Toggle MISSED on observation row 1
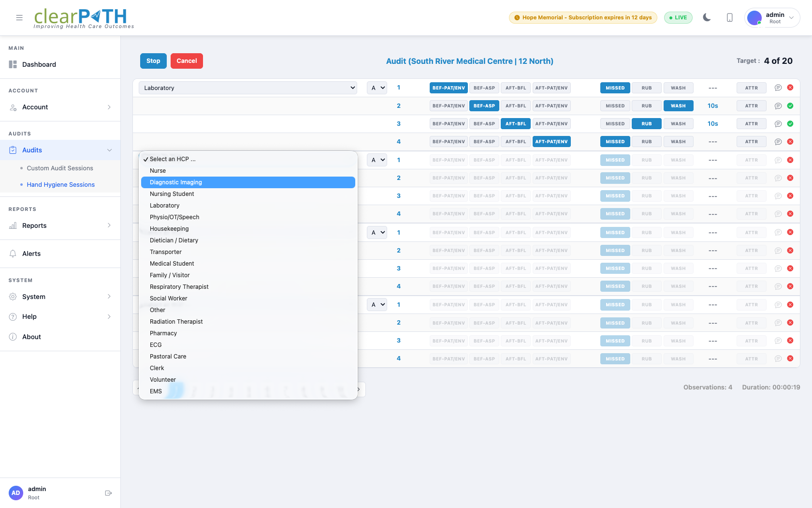This screenshot has width=812, height=508. point(615,88)
